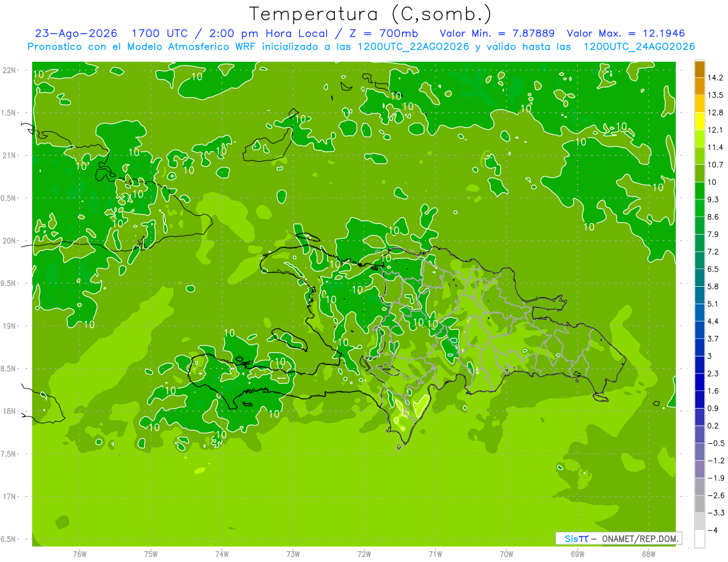Pick the white swatch below -4
Image resolution: width=728 pixels, height=562 pixels.
699,539
